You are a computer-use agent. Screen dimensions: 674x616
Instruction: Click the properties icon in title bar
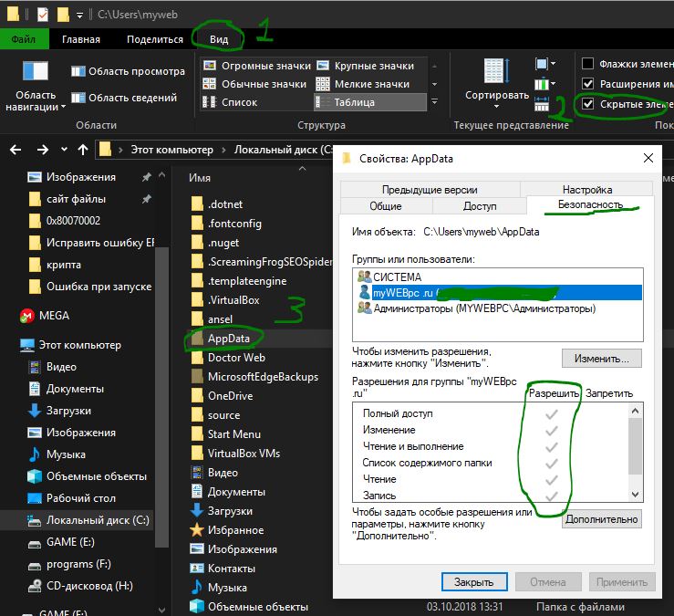[x=43, y=15]
